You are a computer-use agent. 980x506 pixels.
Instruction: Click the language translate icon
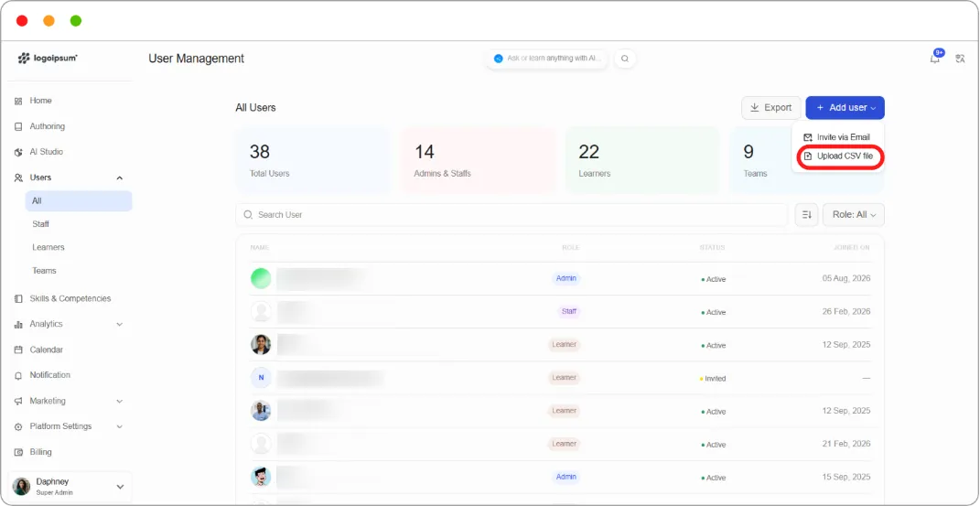(x=961, y=59)
